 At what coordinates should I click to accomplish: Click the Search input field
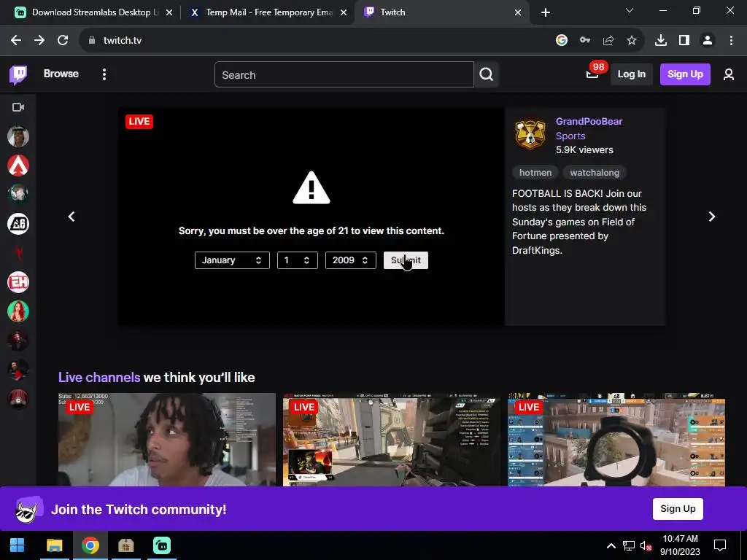(x=344, y=75)
